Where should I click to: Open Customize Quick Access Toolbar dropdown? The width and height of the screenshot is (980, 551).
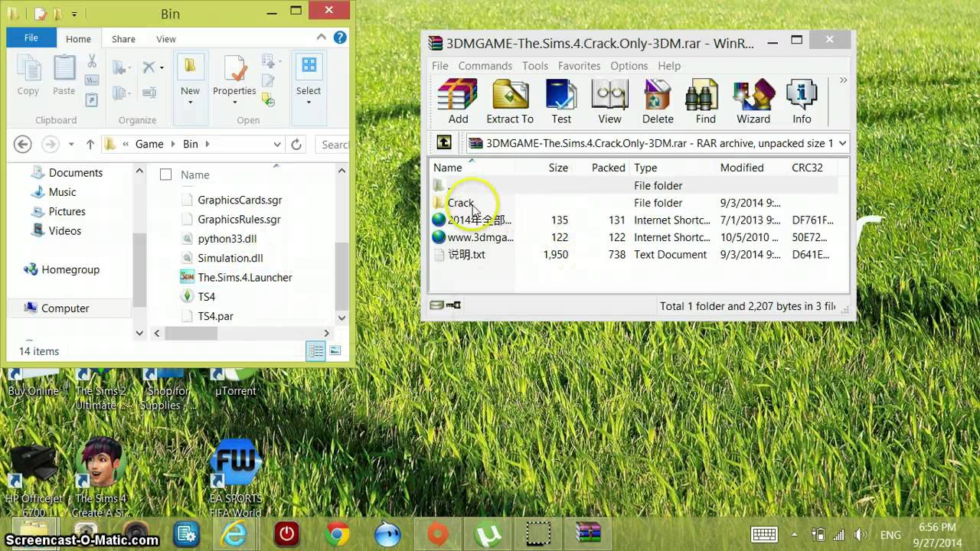click(x=74, y=14)
